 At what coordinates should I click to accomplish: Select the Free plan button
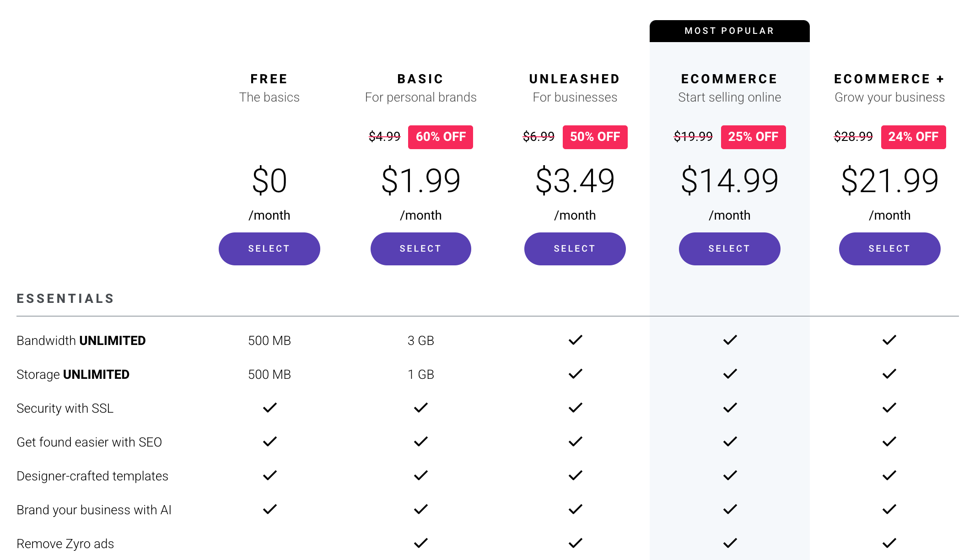point(269,248)
